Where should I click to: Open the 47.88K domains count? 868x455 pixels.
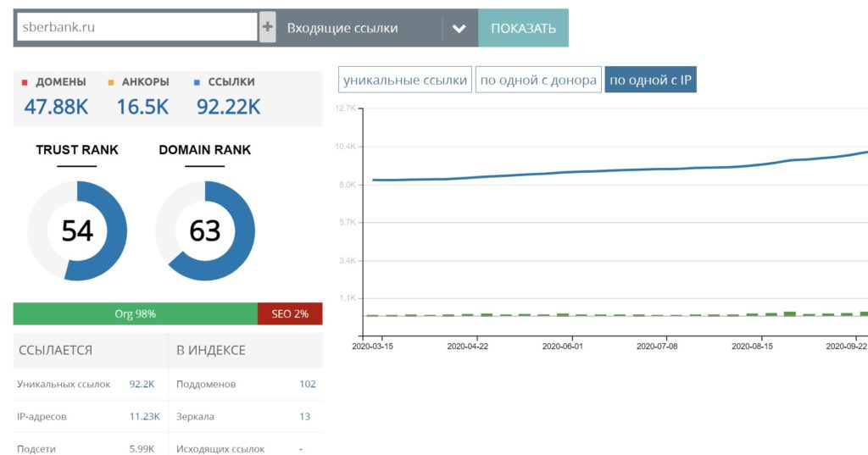point(56,107)
